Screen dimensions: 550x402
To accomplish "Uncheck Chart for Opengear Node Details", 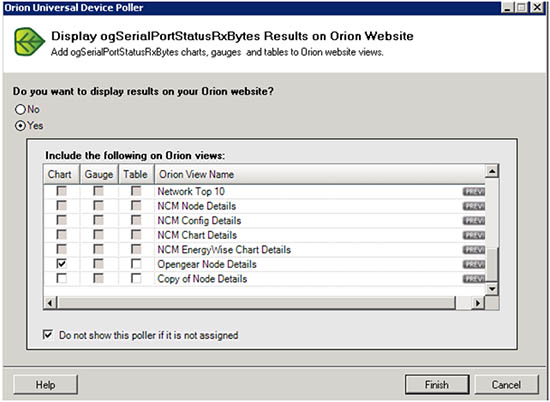I will pos(62,264).
